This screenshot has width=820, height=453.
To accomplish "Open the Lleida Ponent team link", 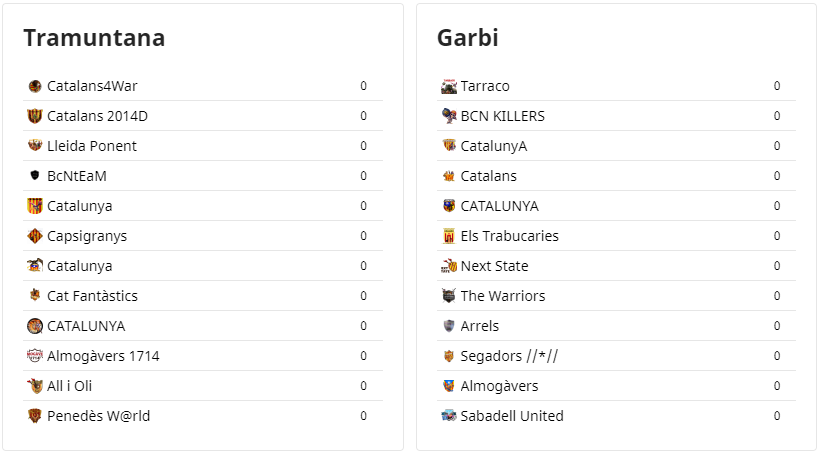I will click(x=92, y=146).
